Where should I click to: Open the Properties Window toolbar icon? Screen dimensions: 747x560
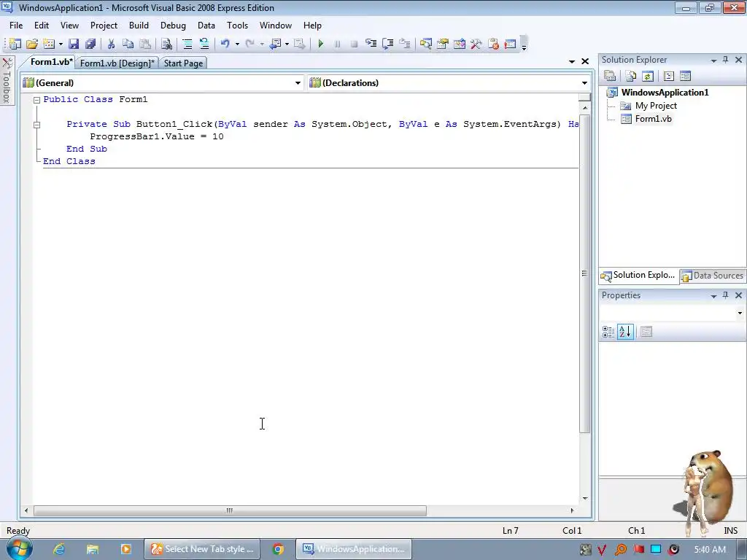coord(443,44)
